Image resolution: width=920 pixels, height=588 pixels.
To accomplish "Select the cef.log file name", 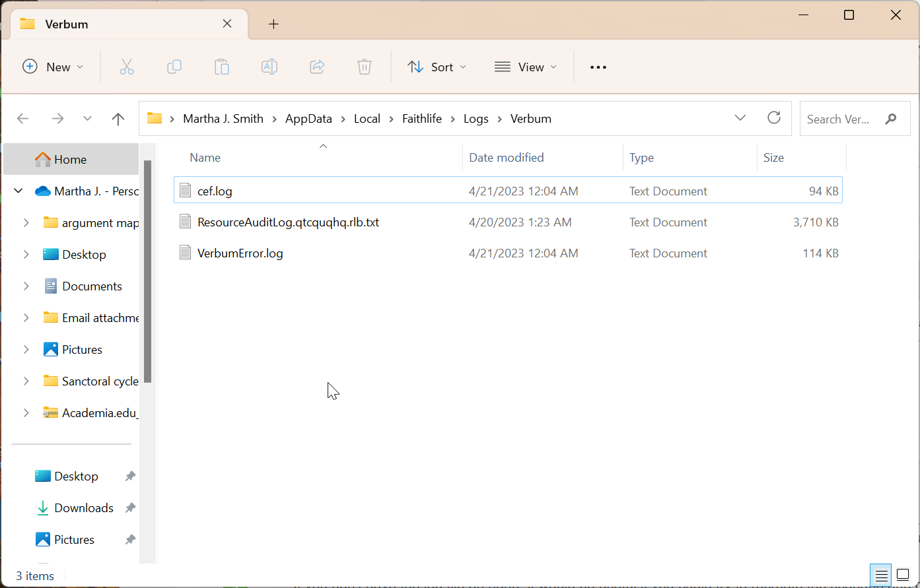I will pyautogui.click(x=215, y=191).
